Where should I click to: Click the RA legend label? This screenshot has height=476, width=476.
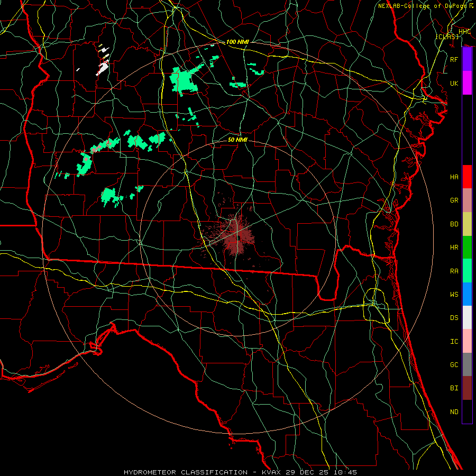tap(454, 271)
